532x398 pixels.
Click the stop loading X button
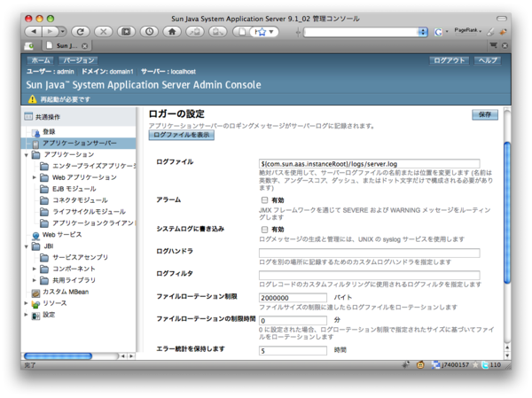tap(103, 32)
